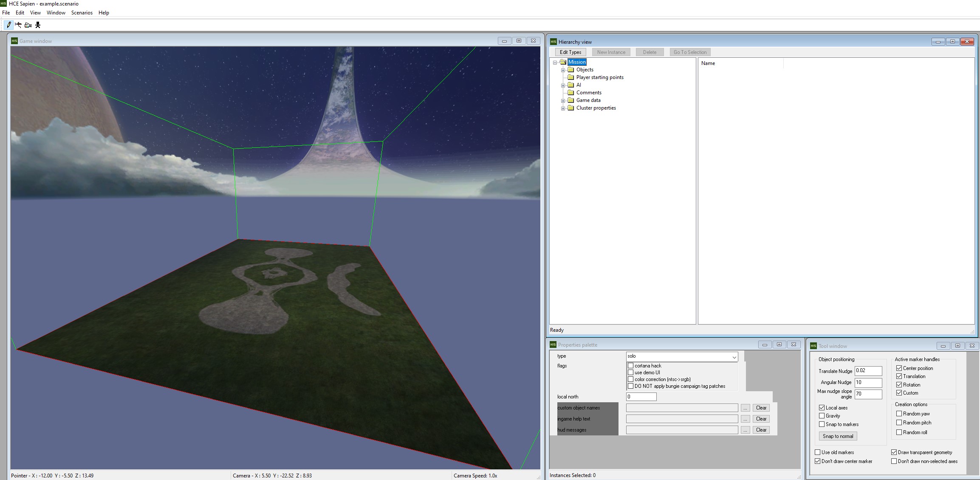
Task: Click the Snap to normal button
Action: click(x=838, y=436)
